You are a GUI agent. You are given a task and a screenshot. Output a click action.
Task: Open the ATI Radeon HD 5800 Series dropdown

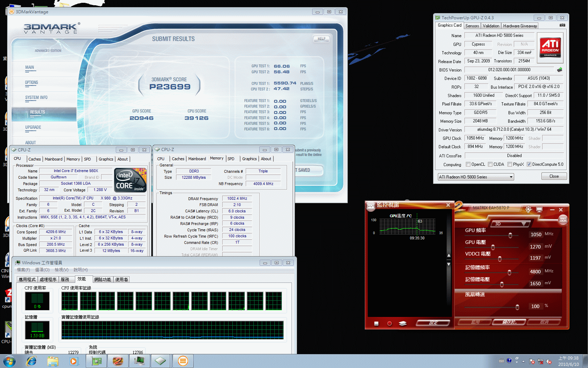[476, 177]
